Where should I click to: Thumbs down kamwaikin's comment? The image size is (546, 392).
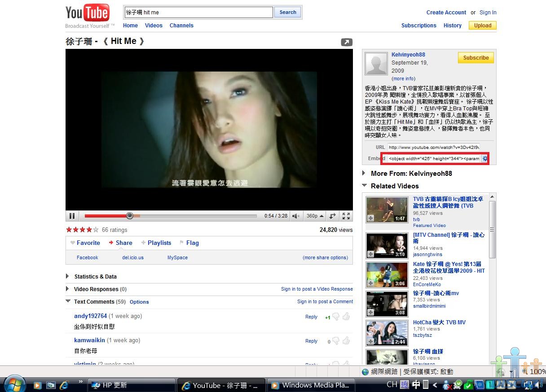click(x=336, y=341)
